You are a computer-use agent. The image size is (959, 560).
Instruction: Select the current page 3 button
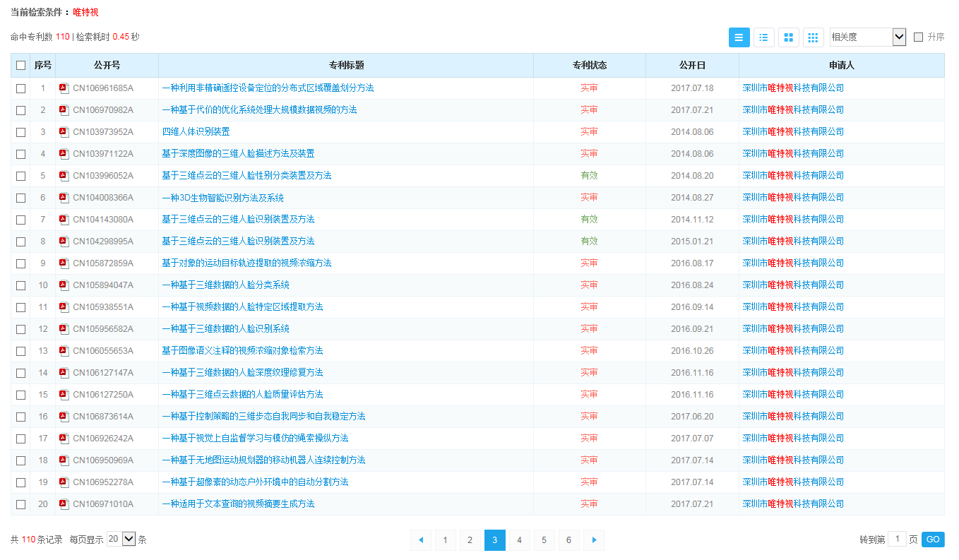tap(495, 540)
